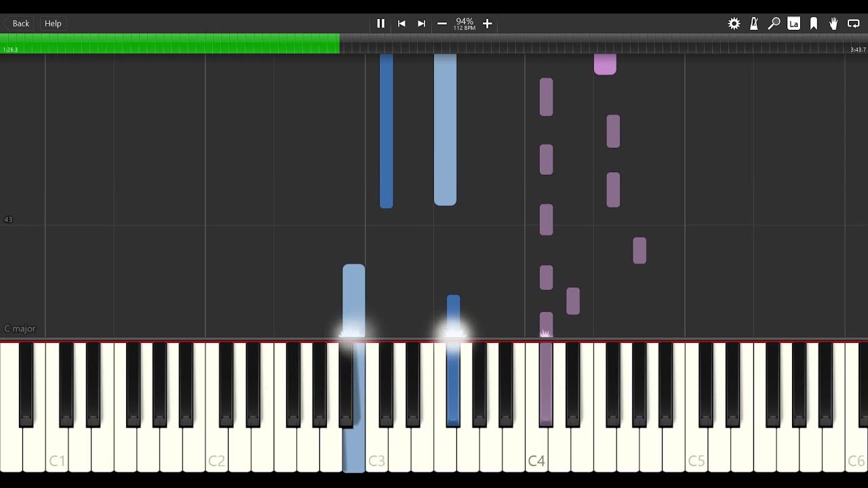Open the Help menu
868x488 pixels.
(53, 24)
